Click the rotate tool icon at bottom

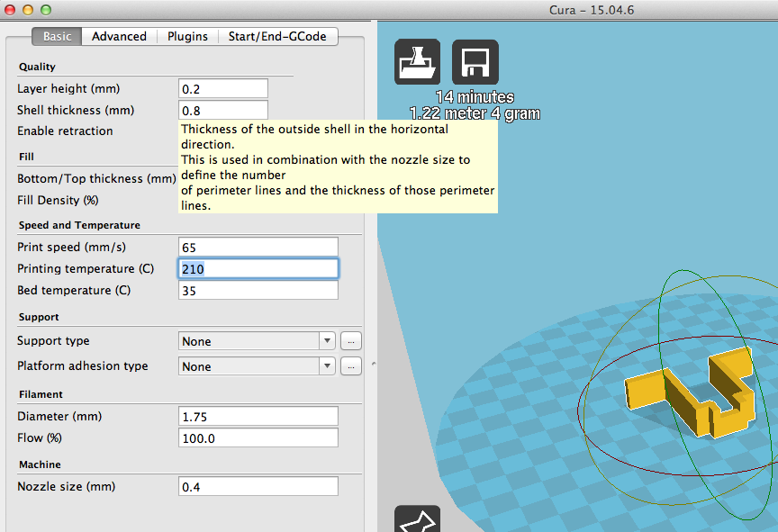pos(417,518)
